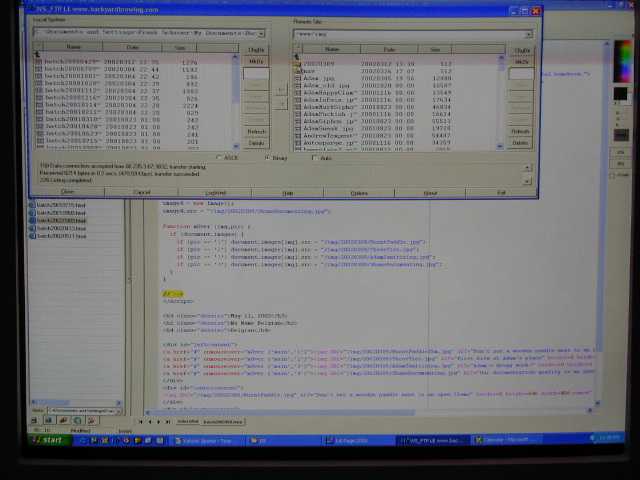This screenshot has height=480, width=640.
Task: Click the LogWnd button
Action: pos(215,192)
